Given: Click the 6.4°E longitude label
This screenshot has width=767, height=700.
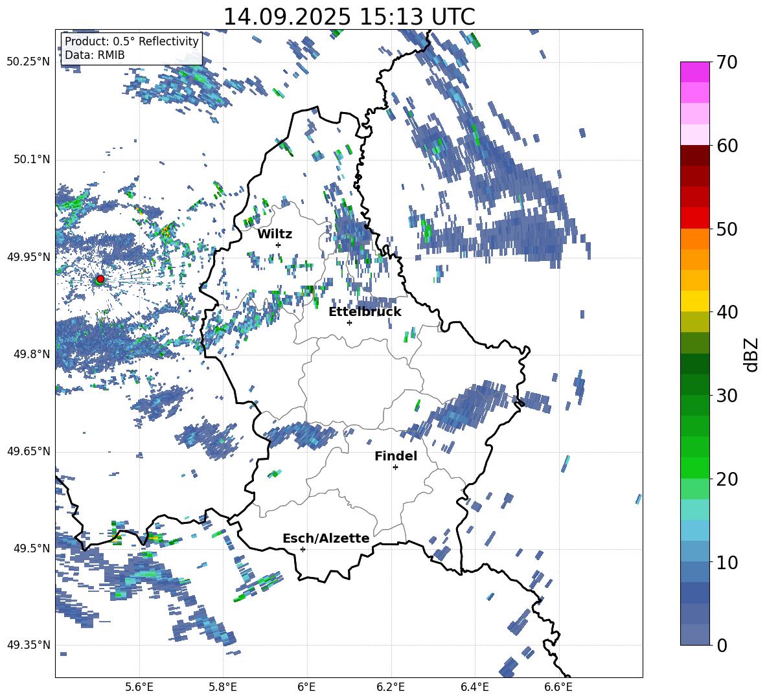Looking at the screenshot, I should tap(475, 687).
